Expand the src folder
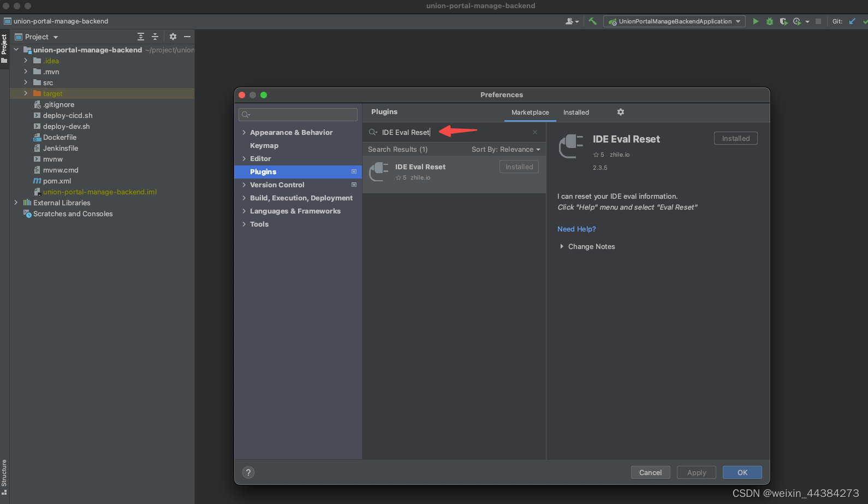The height and width of the screenshot is (504, 868). point(26,83)
